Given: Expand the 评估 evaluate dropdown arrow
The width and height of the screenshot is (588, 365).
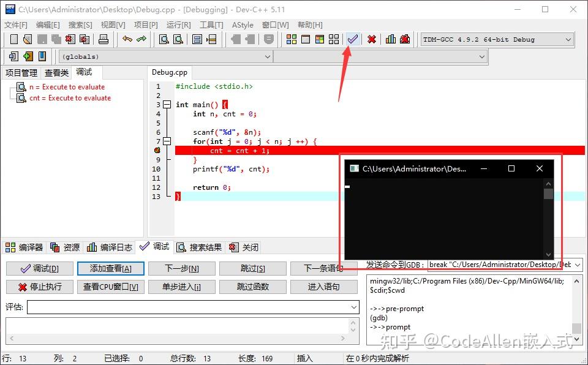Looking at the screenshot, I should pyautogui.click(x=353, y=307).
